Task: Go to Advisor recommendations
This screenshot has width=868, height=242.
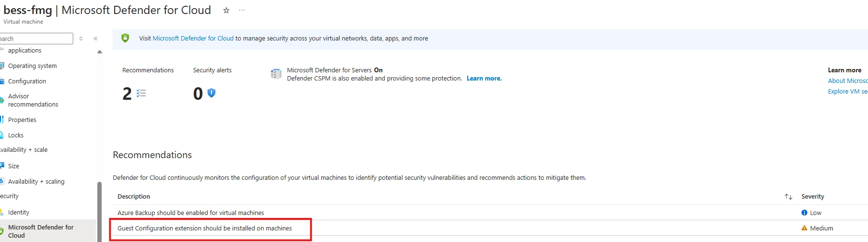Action: pos(33,100)
